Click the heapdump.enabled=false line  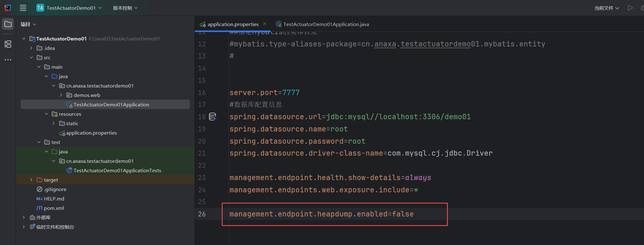point(321,214)
